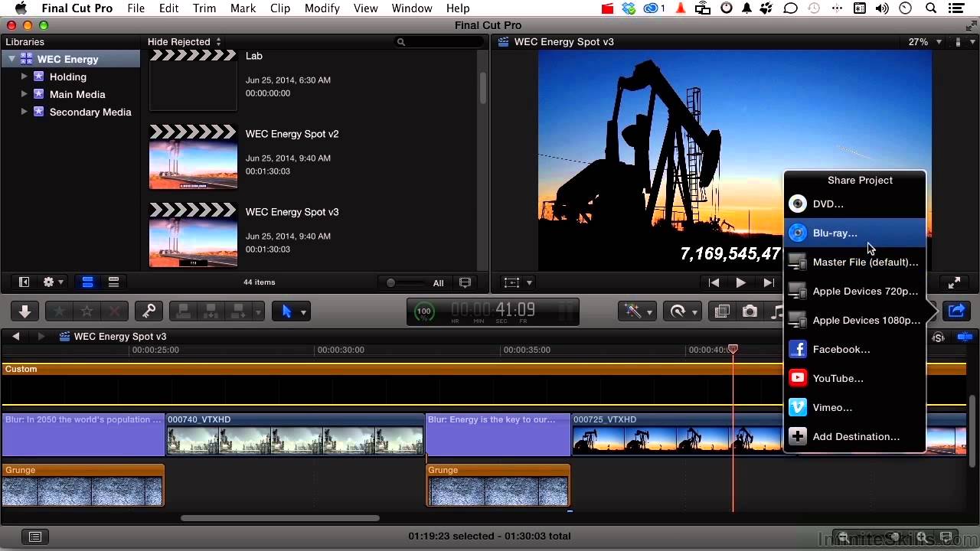Viewport: 980px width, 551px height.
Task: Open clip appearance filmstrip options in browser
Action: tap(465, 282)
